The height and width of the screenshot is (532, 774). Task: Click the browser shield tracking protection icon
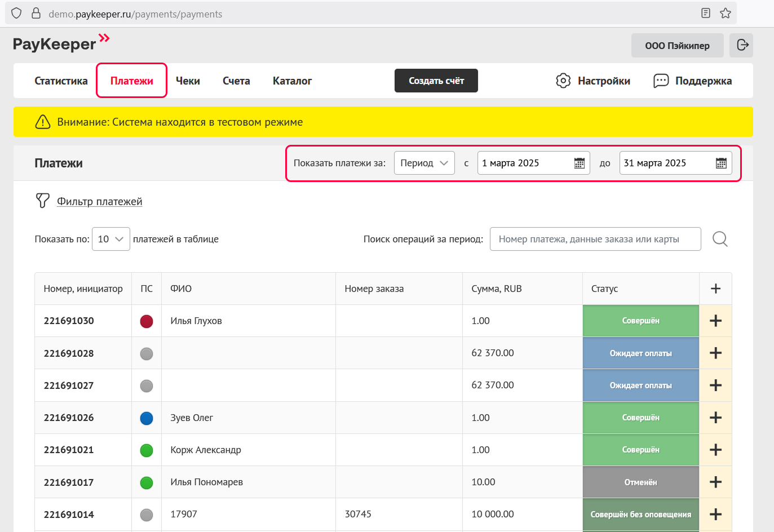[16, 13]
